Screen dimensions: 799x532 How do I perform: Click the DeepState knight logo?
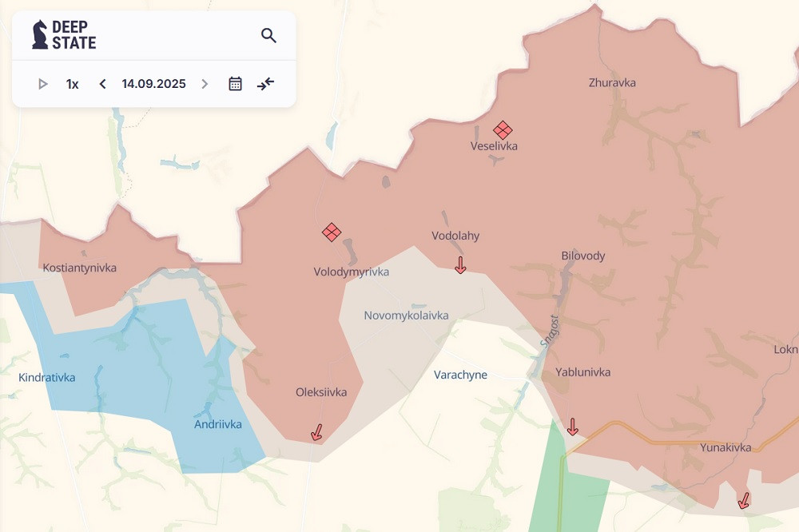[x=40, y=34]
